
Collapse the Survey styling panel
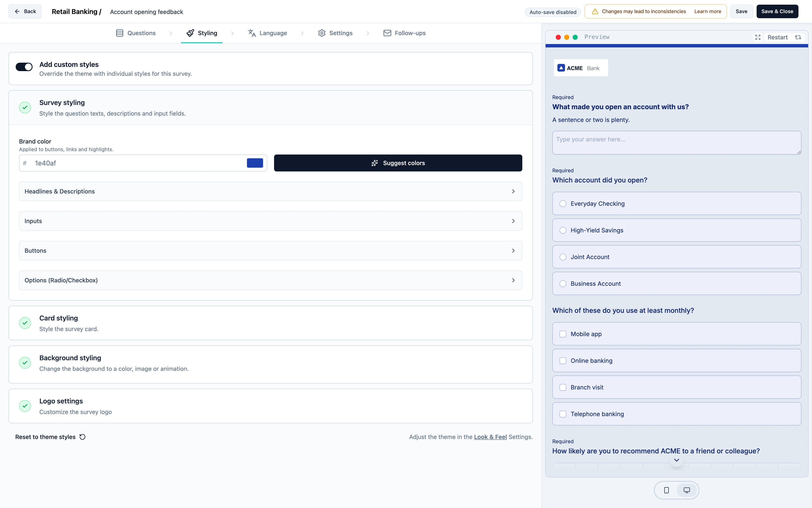270,108
